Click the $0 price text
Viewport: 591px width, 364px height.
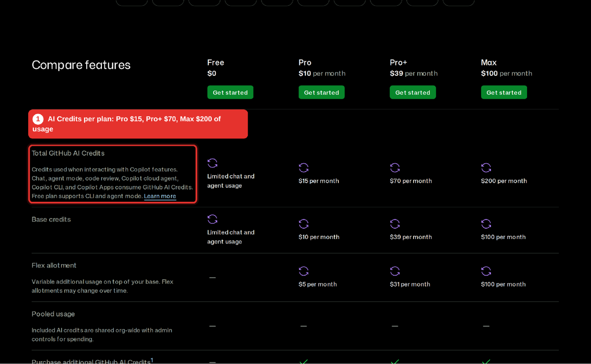pyautogui.click(x=212, y=73)
